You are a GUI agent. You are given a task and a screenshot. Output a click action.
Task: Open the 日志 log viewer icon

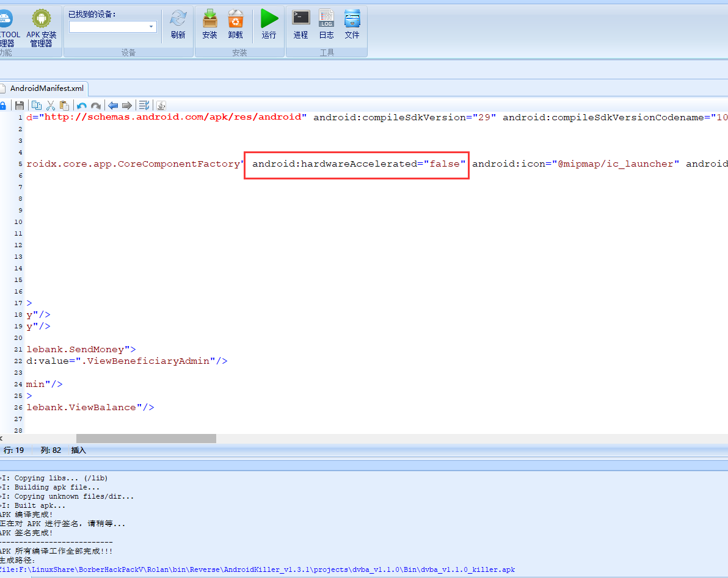pyautogui.click(x=326, y=24)
